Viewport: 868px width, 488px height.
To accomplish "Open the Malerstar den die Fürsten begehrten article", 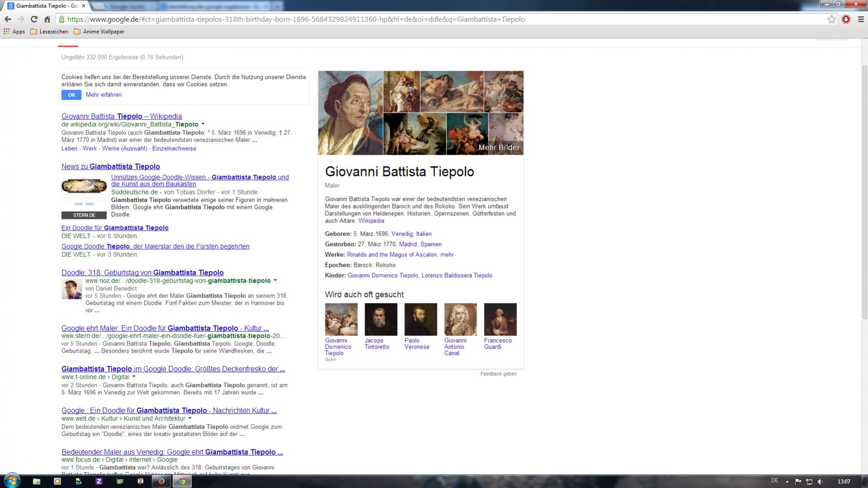I will tap(156, 246).
